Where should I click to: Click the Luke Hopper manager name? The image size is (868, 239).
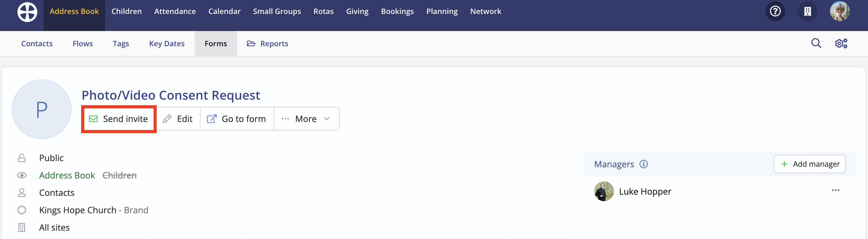pos(645,191)
